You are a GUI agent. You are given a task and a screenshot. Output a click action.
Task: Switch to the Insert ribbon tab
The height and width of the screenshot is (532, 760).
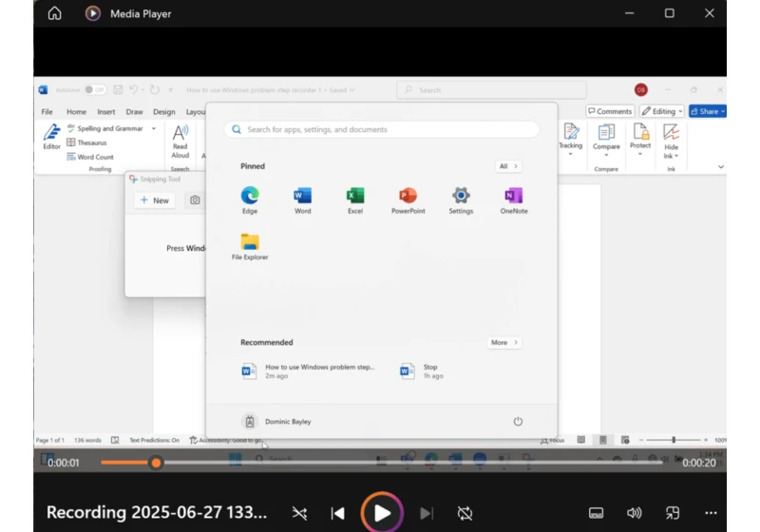[x=106, y=111]
